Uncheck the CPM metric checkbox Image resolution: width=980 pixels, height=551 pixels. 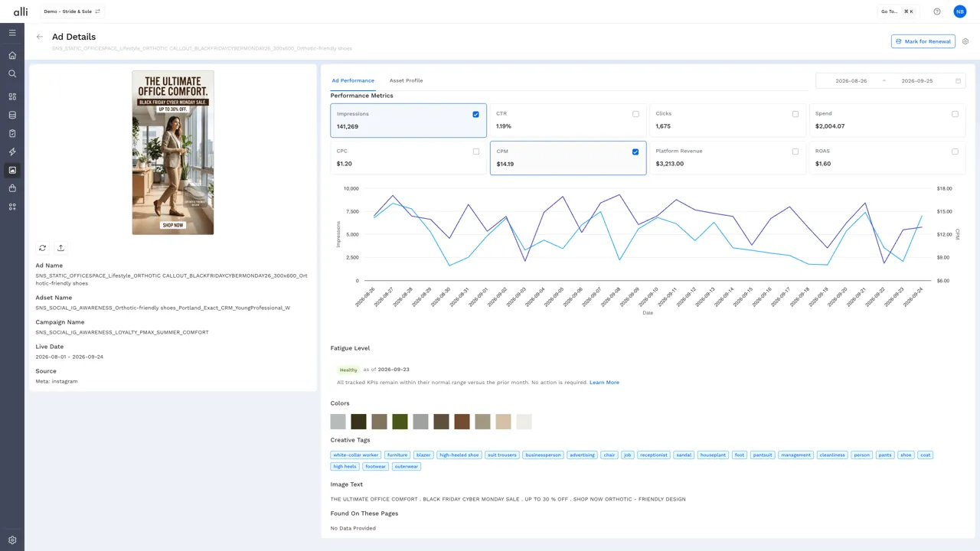click(635, 152)
